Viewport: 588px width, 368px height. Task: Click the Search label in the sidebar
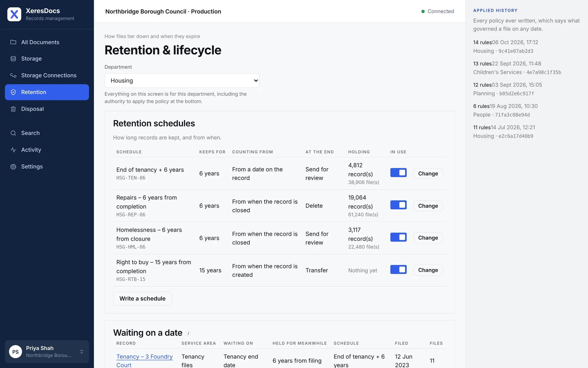coord(30,133)
